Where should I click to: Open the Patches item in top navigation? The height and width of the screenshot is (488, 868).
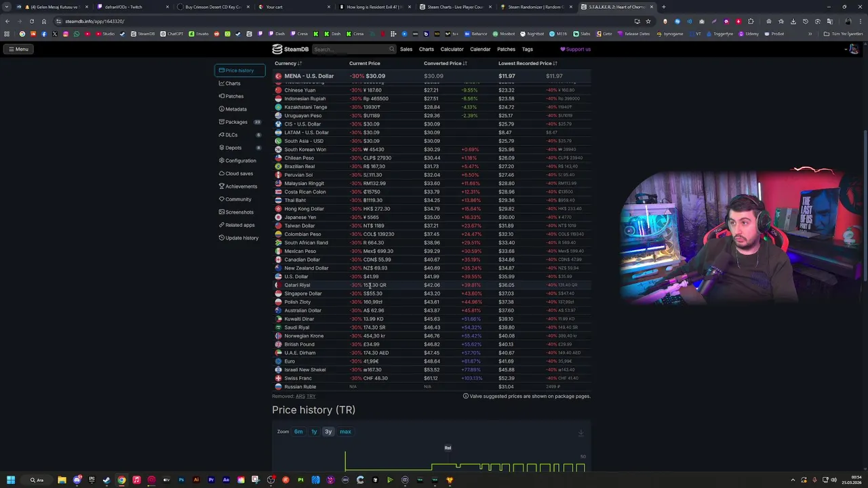pos(506,49)
